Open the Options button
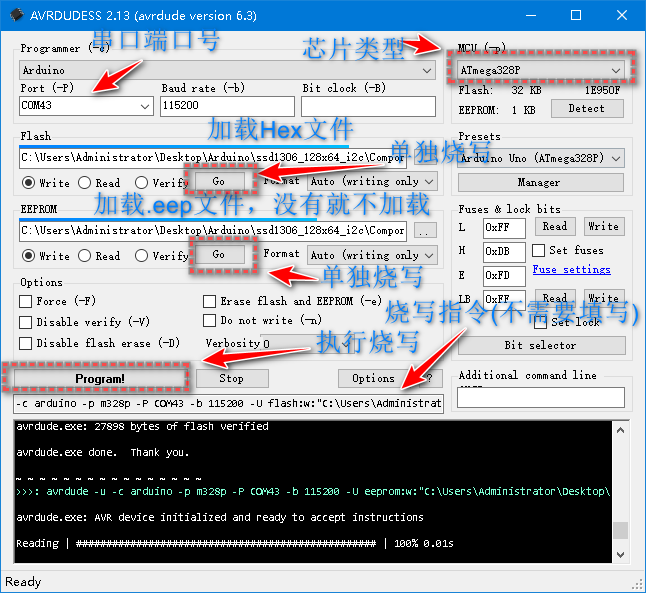Screen dimensions: 646x593 tap(373, 378)
